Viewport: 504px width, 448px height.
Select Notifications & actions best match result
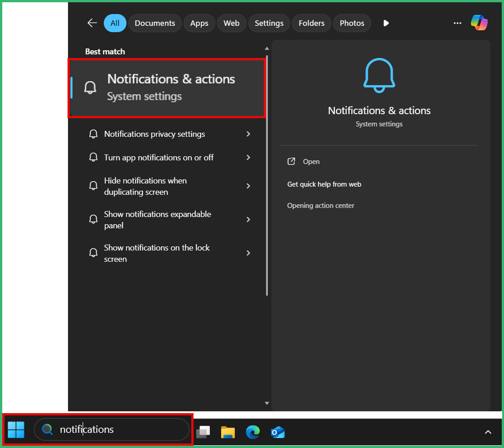pyautogui.click(x=167, y=88)
